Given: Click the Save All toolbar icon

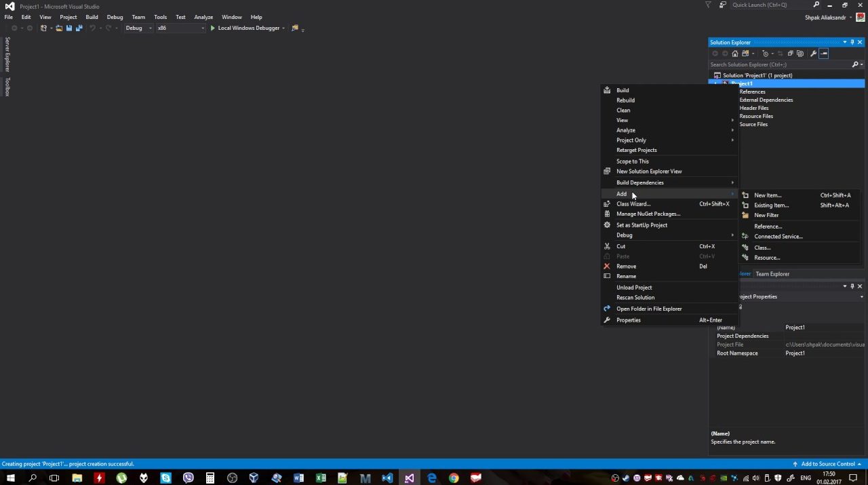Looking at the screenshot, I should pos(79,28).
